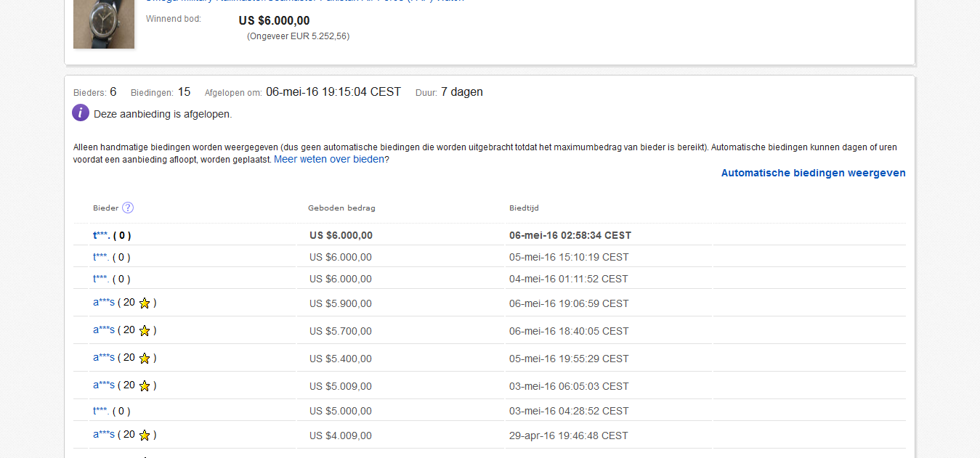Click the yellow star in the US $5.900,00 row

point(145,303)
